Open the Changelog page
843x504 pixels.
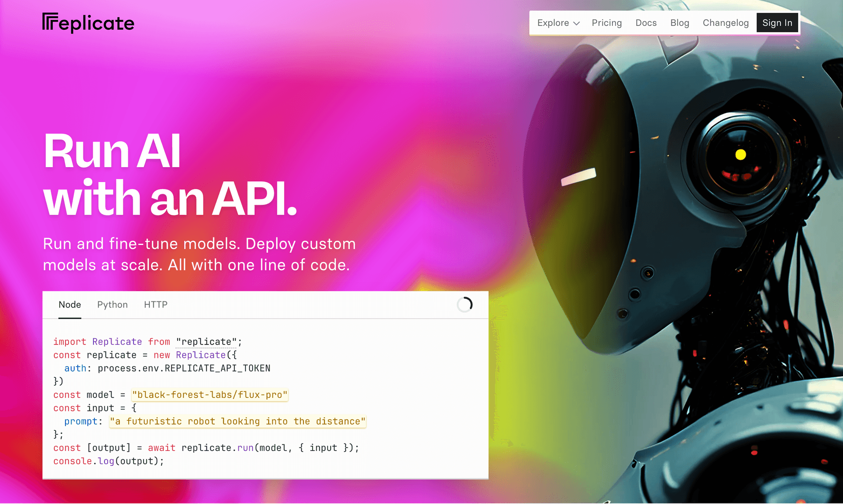click(725, 23)
